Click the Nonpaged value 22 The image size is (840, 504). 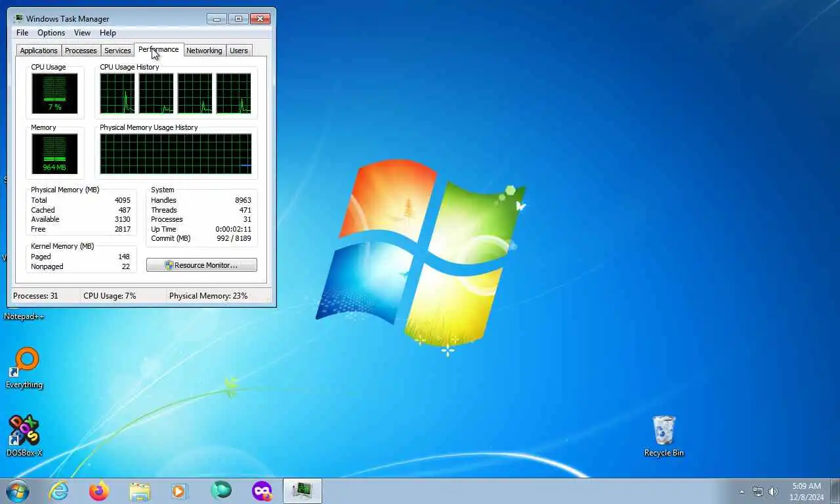pos(125,266)
